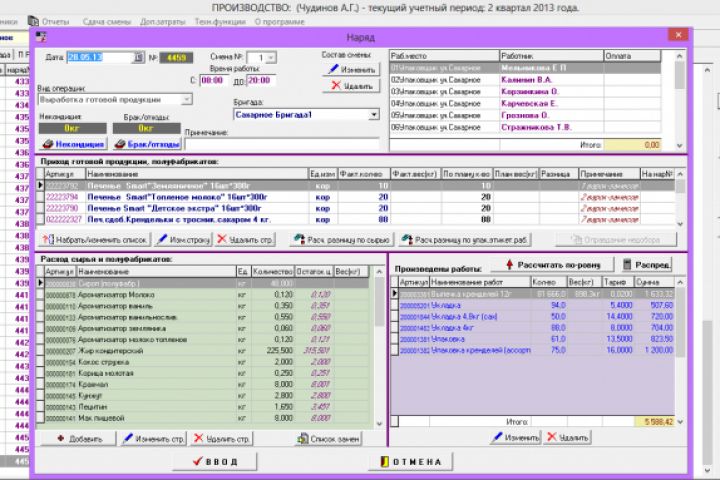Click Удалить стр. in raw materials section

click(222, 439)
